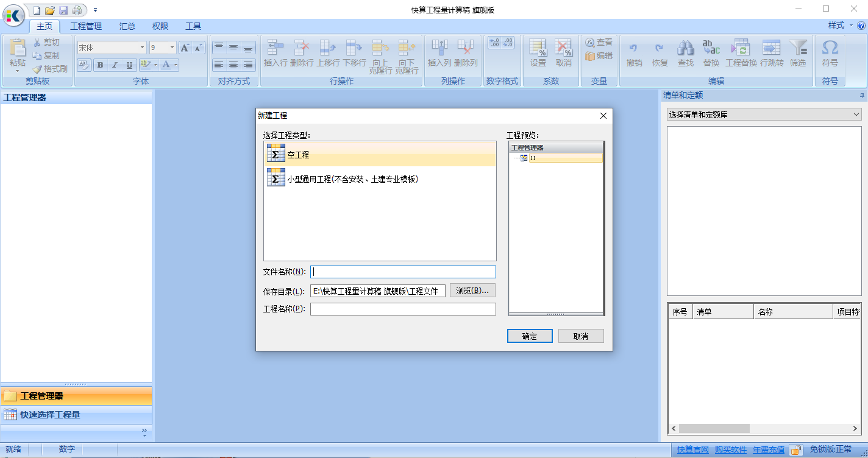868x458 pixels.
Task: Apply underline to selected text
Action: coord(129,65)
